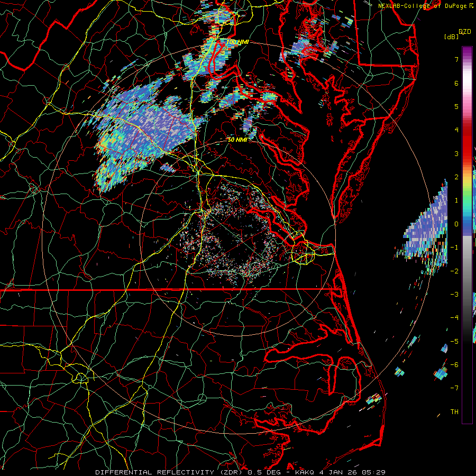Select the 4 tick label on scale
Image resolution: width=476 pixels, height=476 pixels.
pos(456,130)
